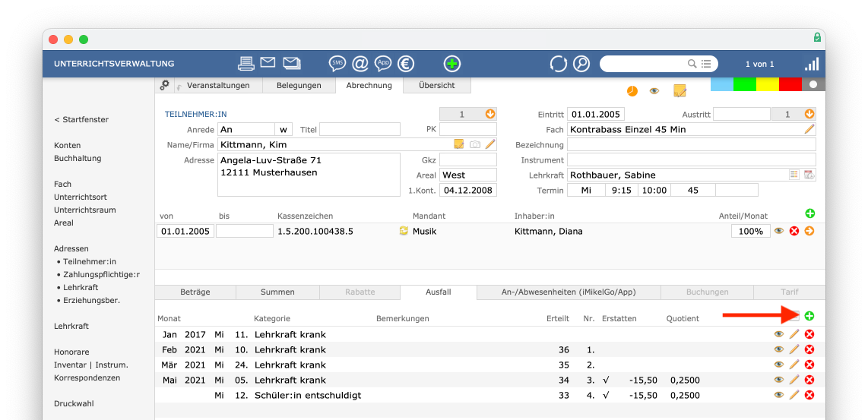The height and width of the screenshot is (420, 868).
Task: Toggle Erstatten checkmark in Mai 2021 row
Action: tap(606, 381)
